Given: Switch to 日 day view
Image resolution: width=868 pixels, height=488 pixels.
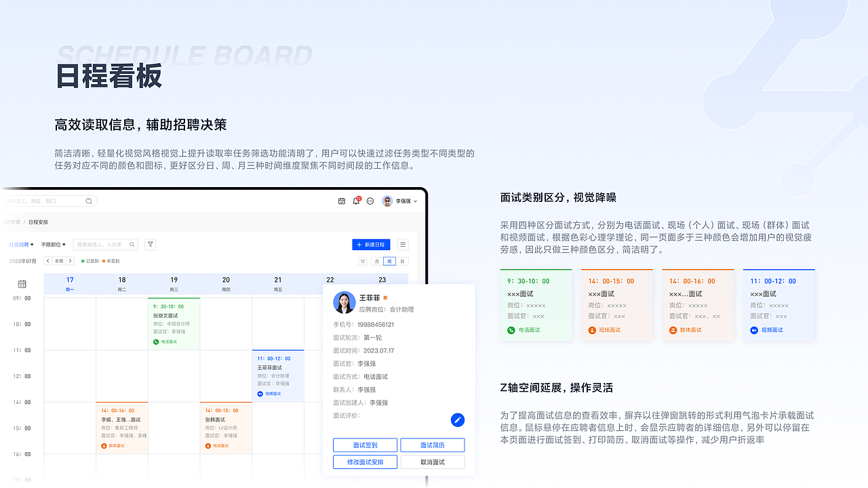Looking at the screenshot, I should (x=402, y=262).
